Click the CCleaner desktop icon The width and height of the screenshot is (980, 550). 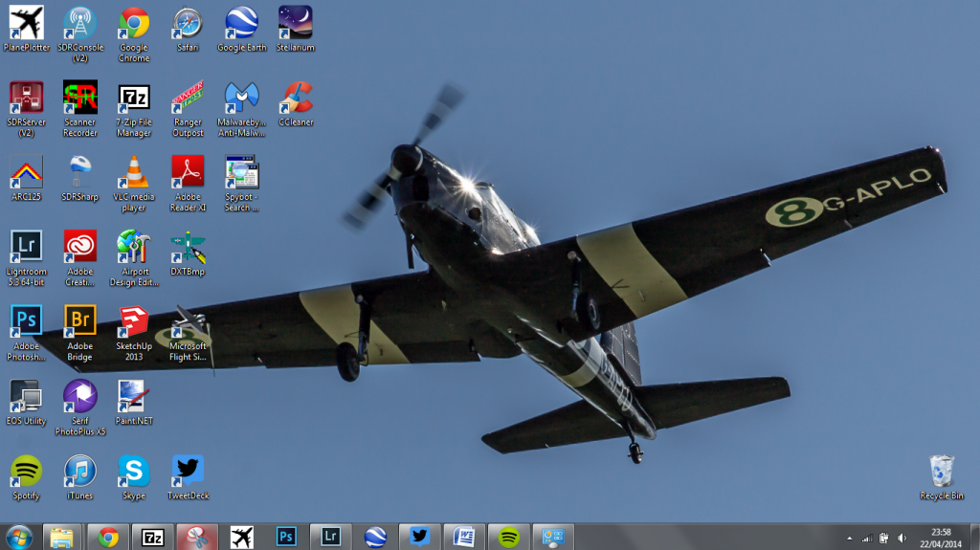[296, 103]
